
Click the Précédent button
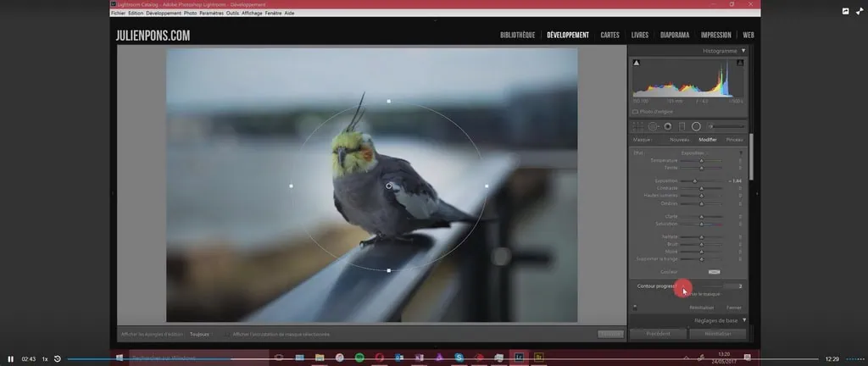point(657,334)
